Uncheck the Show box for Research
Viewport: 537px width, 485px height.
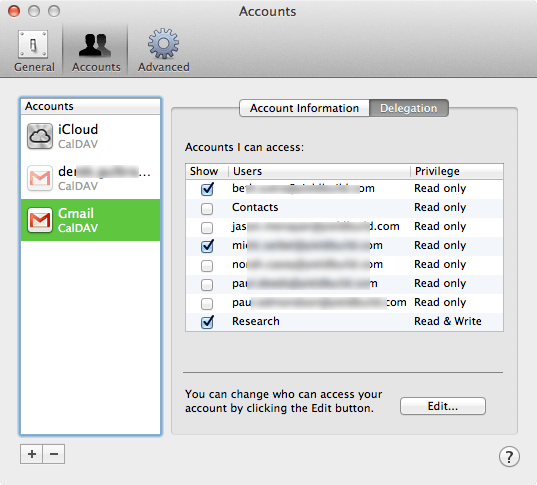click(207, 322)
